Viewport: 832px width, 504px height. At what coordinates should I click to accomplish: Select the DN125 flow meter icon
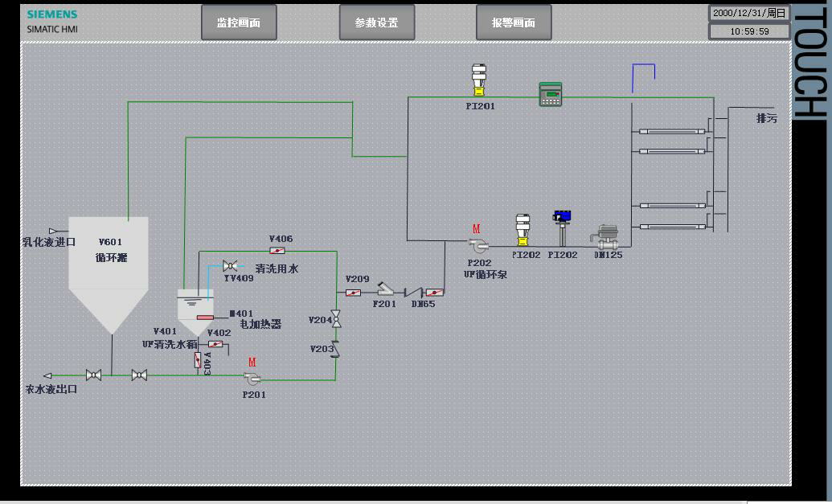605,236
